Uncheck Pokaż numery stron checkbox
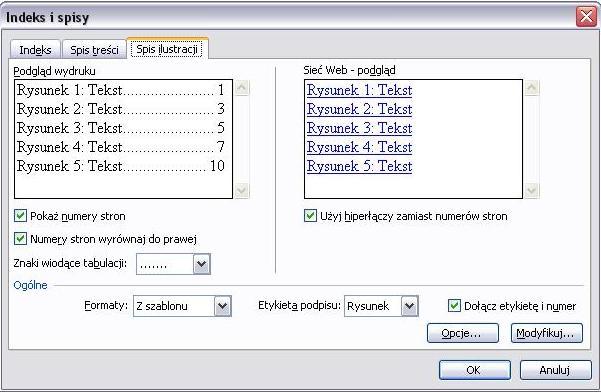The width and height of the screenshot is (601, 392). [20, 216]
